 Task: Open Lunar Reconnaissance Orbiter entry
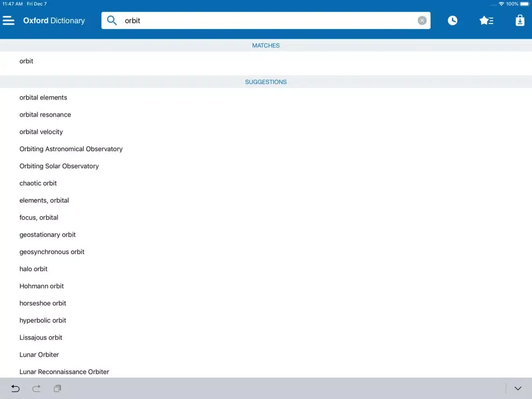(x=64, y=371)
